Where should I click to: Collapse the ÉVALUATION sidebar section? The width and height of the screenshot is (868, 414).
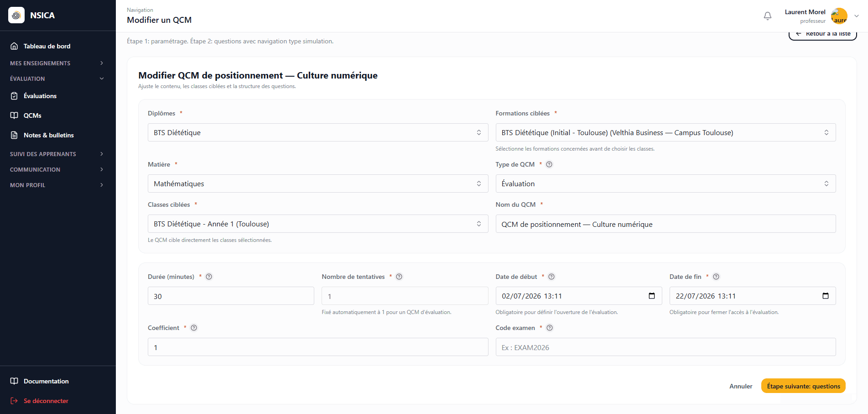click(57, 79)
